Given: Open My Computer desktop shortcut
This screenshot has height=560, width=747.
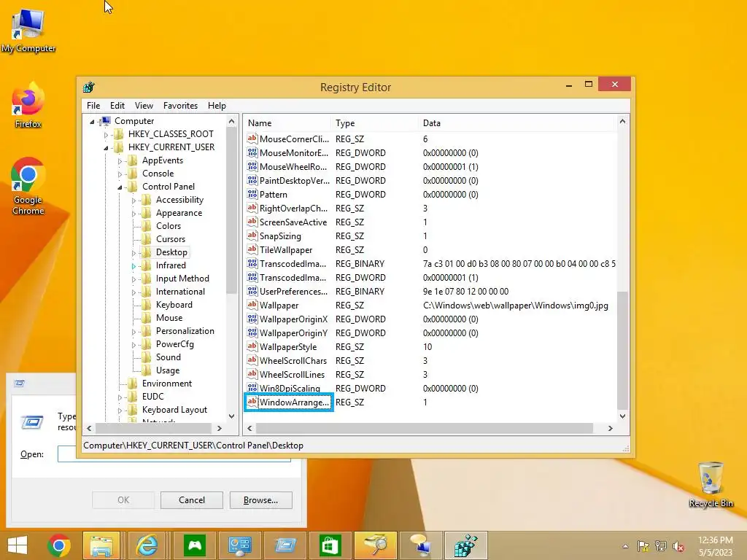Looking at the screenshot, I should click(28, 29).
